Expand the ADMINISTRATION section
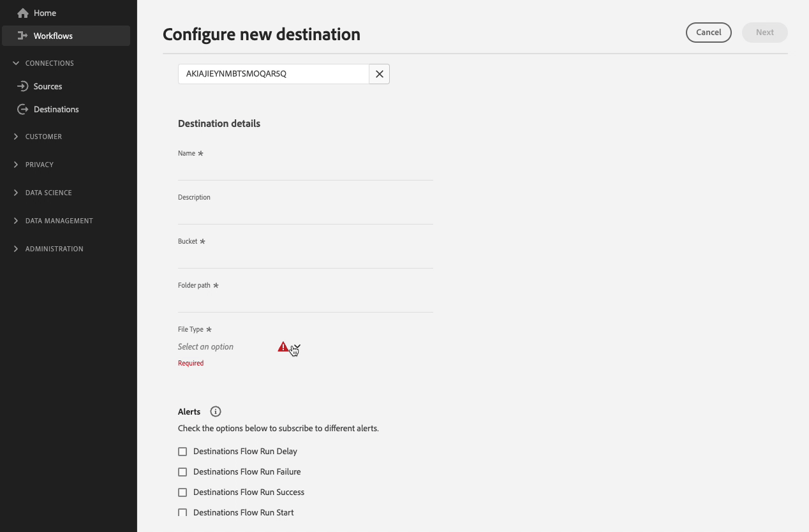The width and height of the screenshot is (809, 532). (15, 249)
